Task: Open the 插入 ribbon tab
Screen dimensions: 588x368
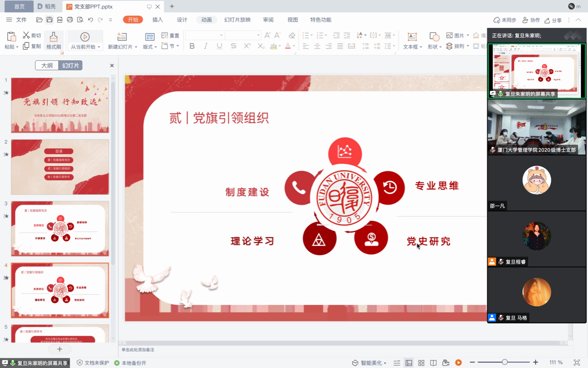Action: 157,20
